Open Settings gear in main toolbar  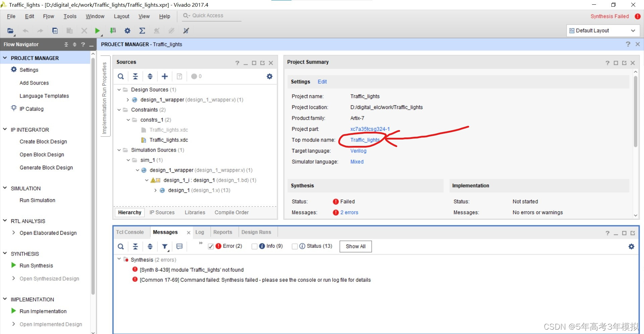pyautogui.click(x=127, y=31)
